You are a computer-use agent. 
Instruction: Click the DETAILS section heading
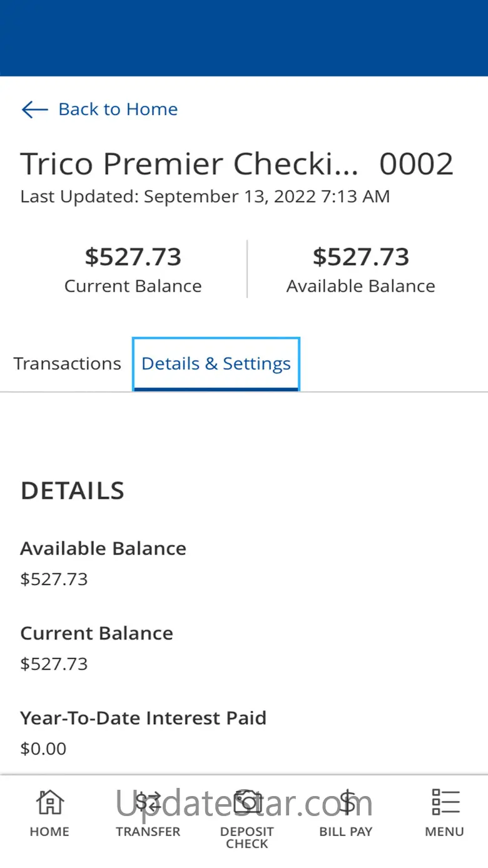tap(73, 491)
